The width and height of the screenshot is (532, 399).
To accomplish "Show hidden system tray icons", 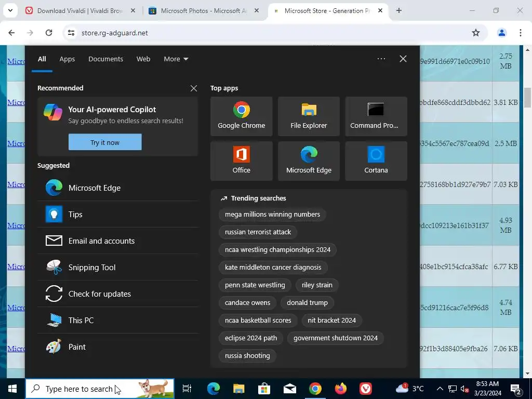I will pyautogui.click(x=440, y=389).
